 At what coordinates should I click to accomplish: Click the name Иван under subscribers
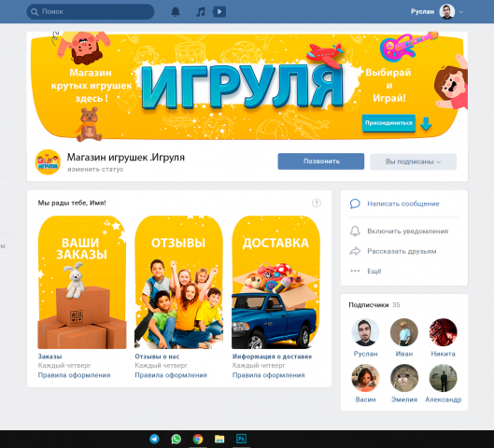point(404,354)
